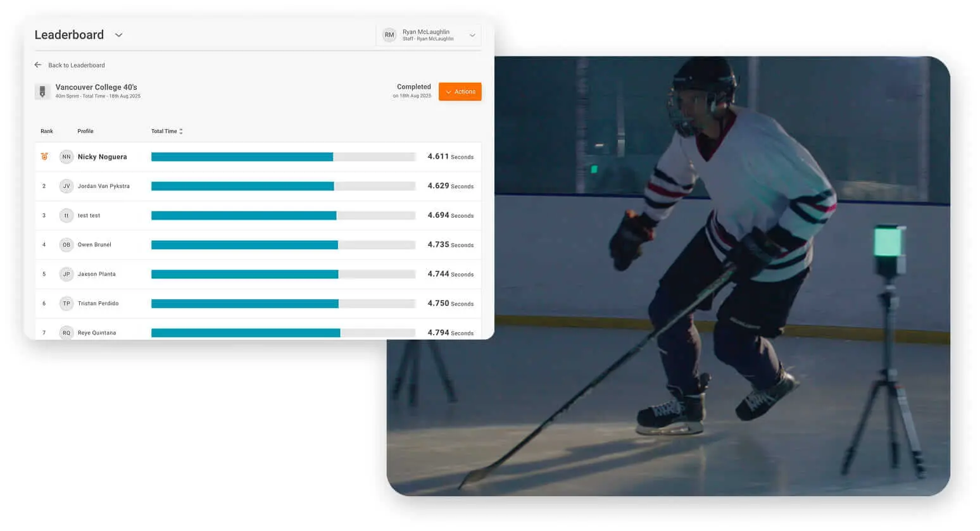
Task: Click test test's tt avatar badge
Action: [66, 215]
